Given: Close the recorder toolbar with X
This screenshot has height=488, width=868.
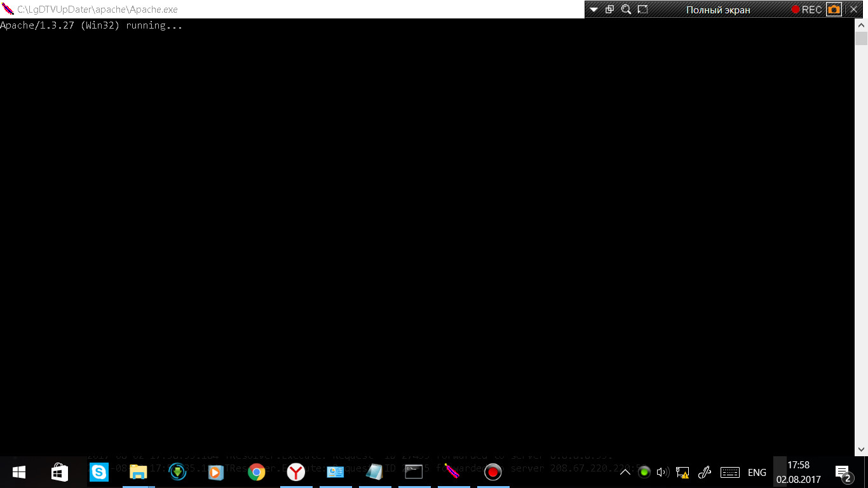Looking at the screenshot, I should 853,10.
